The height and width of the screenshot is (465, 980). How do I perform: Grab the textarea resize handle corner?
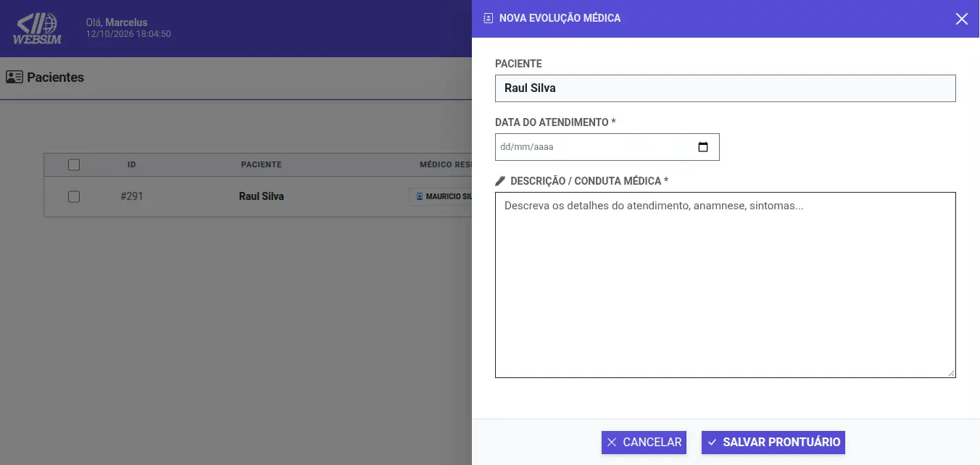[952, 374]
